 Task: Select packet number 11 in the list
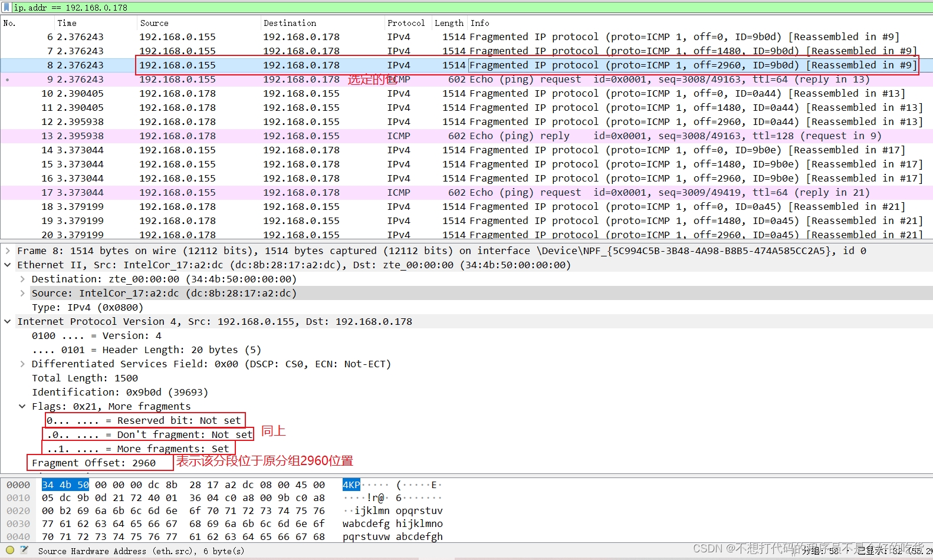466,107
